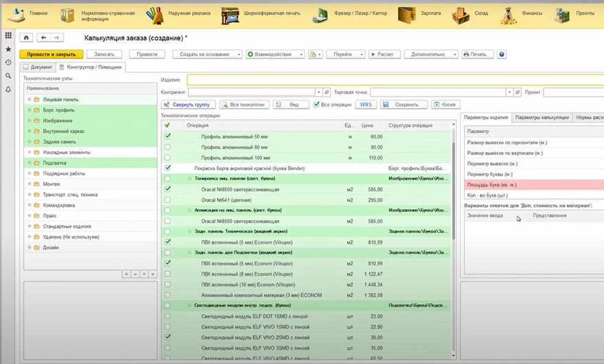Viewport: 604px width, 364px height.
Task: Check Профиль алюминиевый 80 мм
Action: click(167, 147)
